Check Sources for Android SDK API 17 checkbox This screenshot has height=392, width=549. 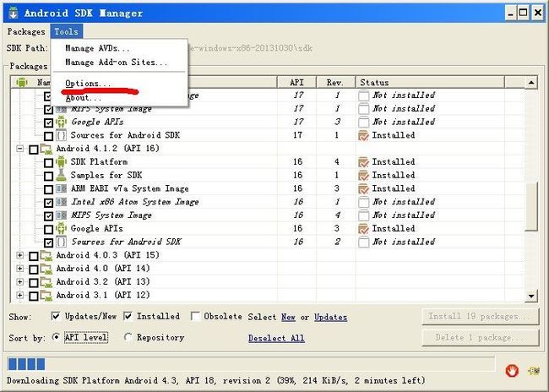[48, 136]
